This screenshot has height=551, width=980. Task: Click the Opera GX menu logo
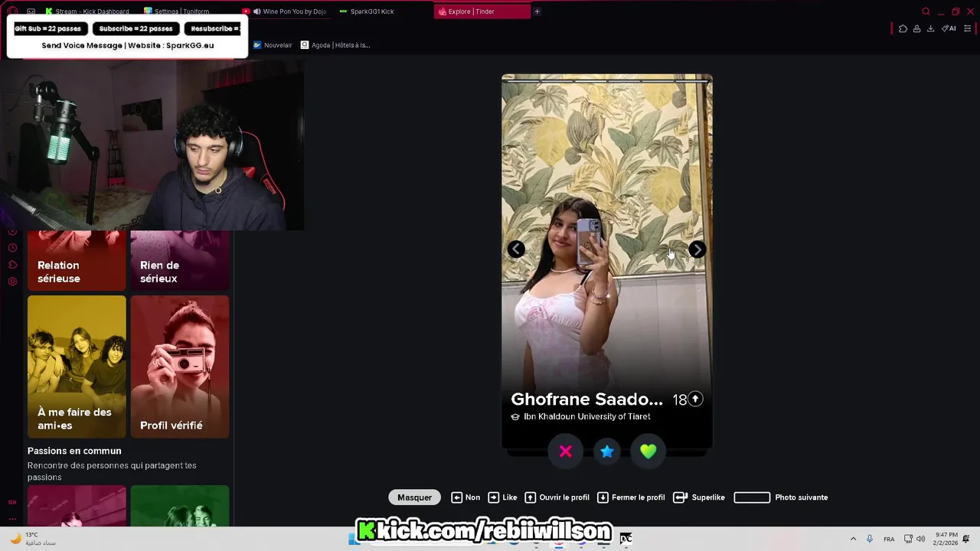(12, 11)
